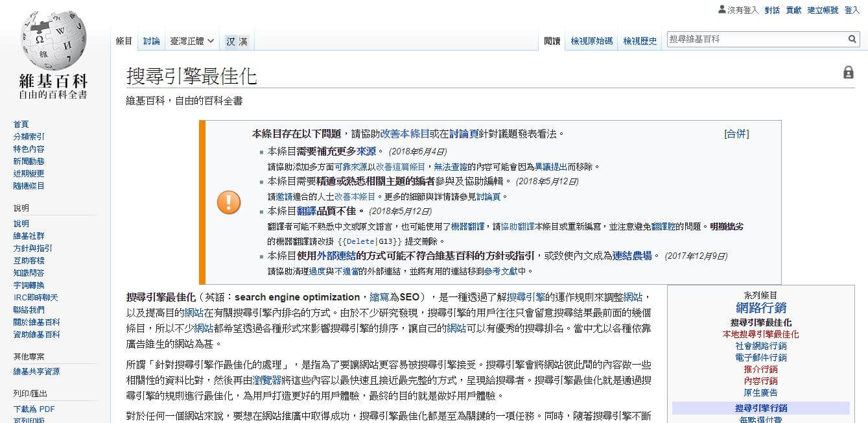Open the 參考文獻 link in the notice
This screenshot has width=868, height=423.
pyautogui.click(x=500, y=271)
